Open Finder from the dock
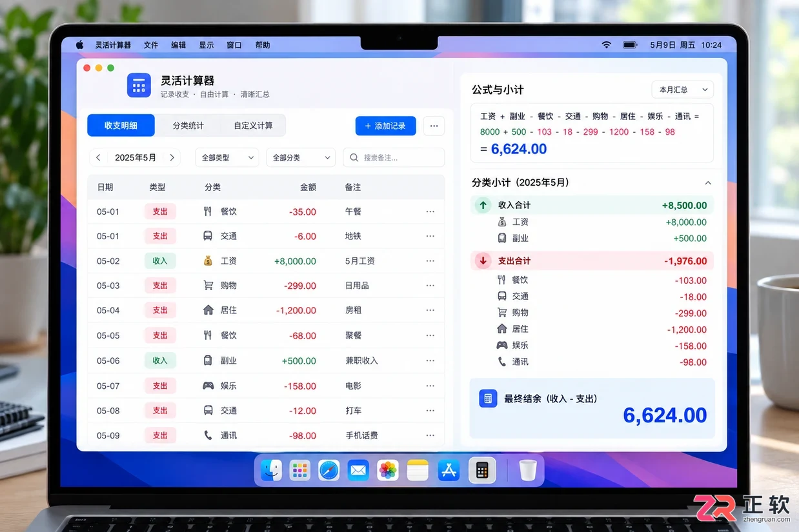Image resolution: width=799 pixels, height=532 pixels. (271, 470)
